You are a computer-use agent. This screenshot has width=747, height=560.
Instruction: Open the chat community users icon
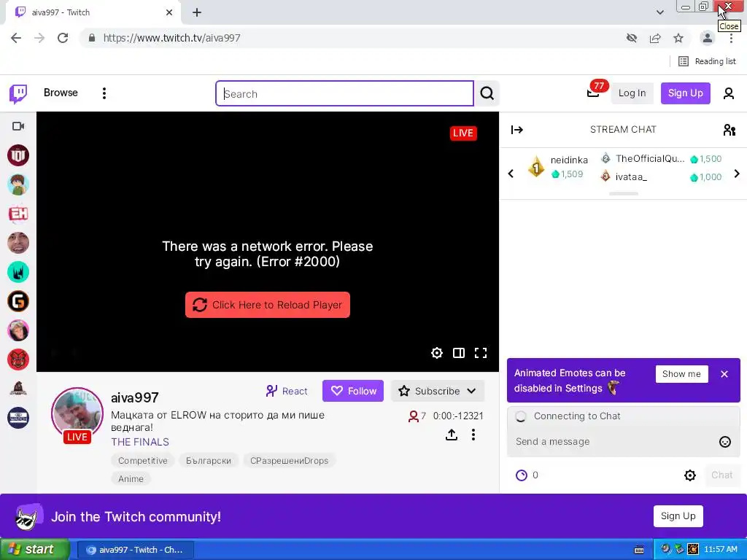[x=729, y=130]
